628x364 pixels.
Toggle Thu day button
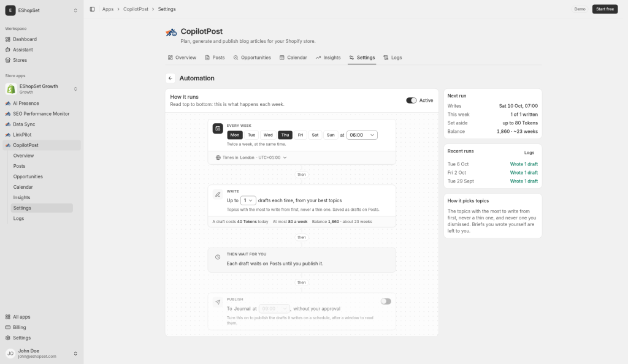pyautogui.click(x=285, y=135)
